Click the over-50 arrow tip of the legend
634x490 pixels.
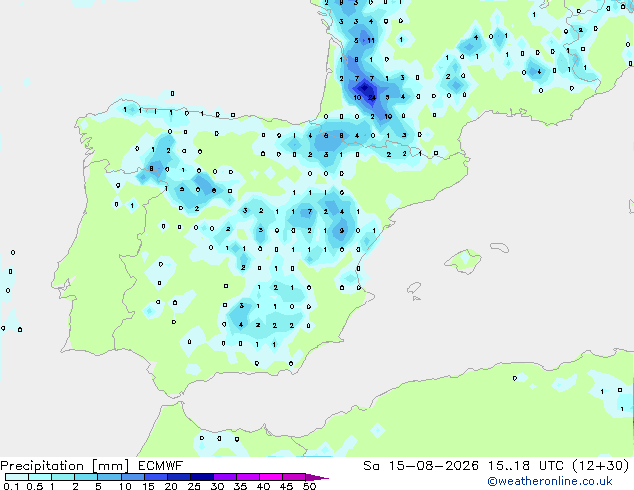coord(317,477)
